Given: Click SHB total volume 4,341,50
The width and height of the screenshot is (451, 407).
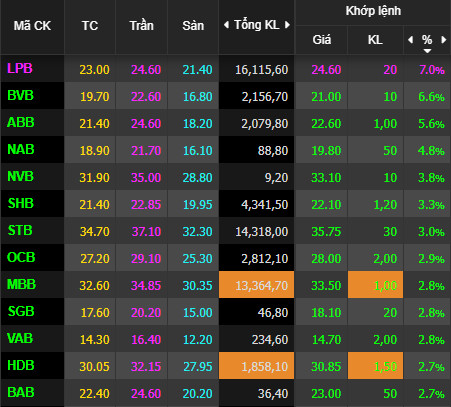Looking at the screenshot, I should (x=265, y=205).
